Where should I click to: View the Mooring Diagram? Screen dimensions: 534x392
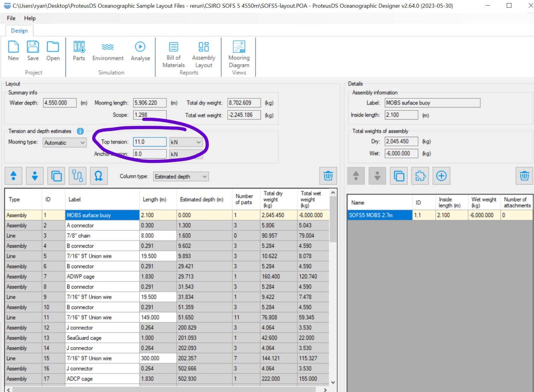tap(239, 53)
